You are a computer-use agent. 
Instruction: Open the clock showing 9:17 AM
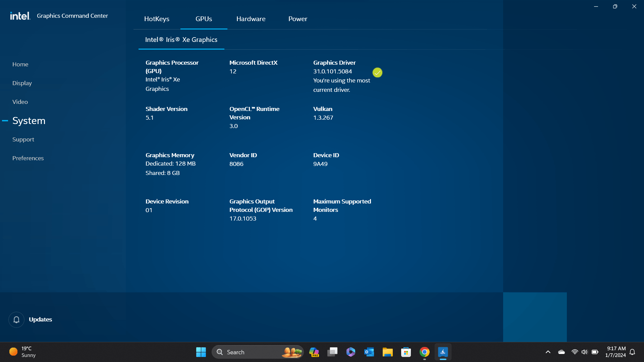click(616, 352)
